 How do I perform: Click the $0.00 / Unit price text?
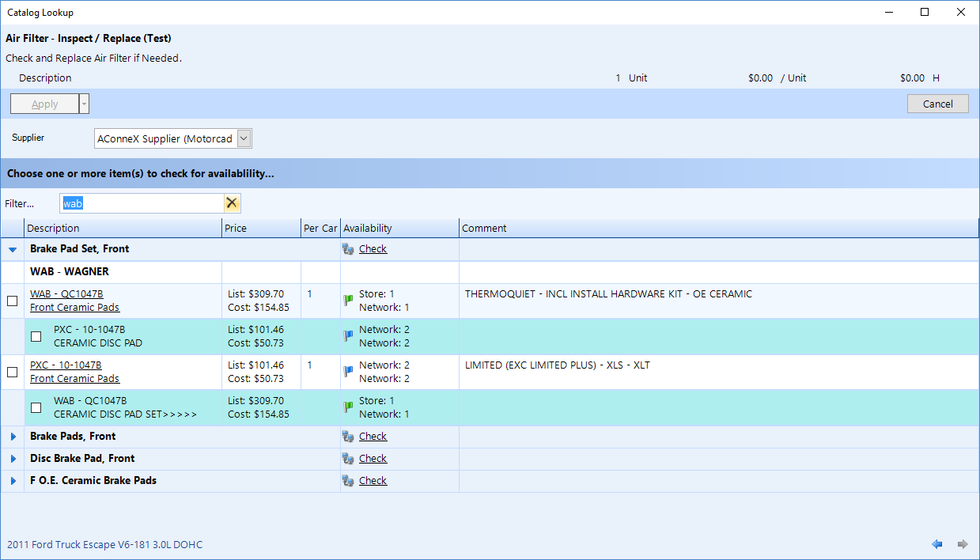pos(778,78)
